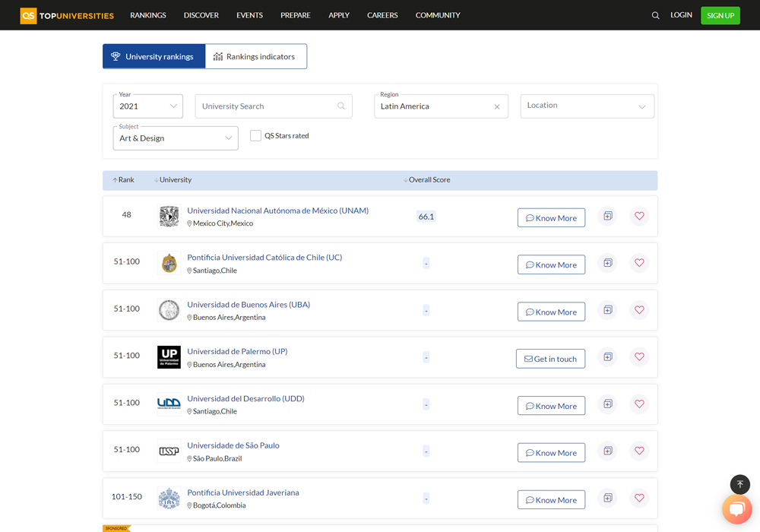Focus the University Search input field

274,106
